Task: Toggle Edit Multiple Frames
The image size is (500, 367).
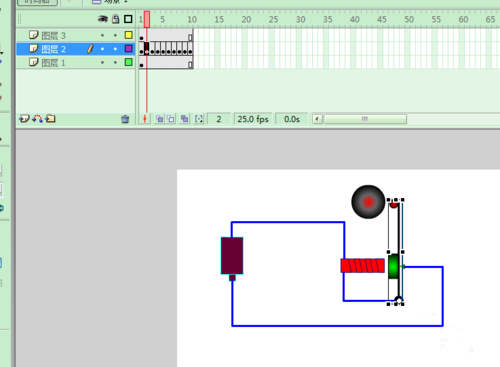Action: pos(184,119)
